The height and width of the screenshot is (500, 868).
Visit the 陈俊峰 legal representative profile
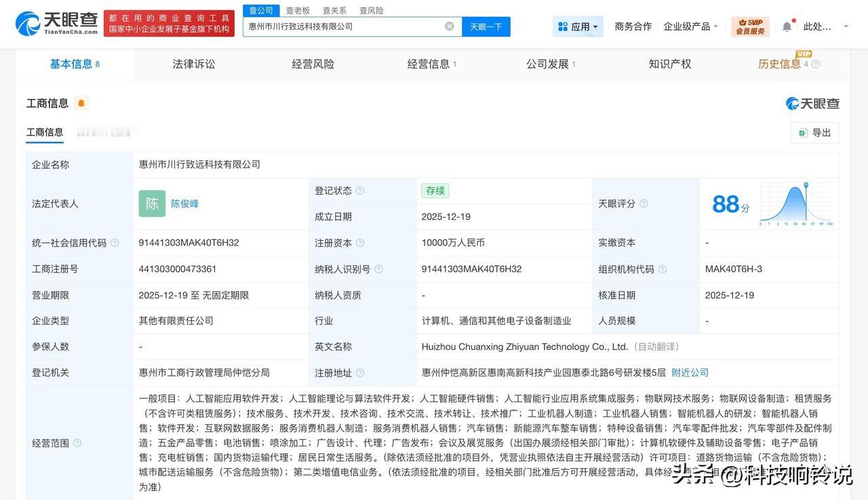coord(185,203)
